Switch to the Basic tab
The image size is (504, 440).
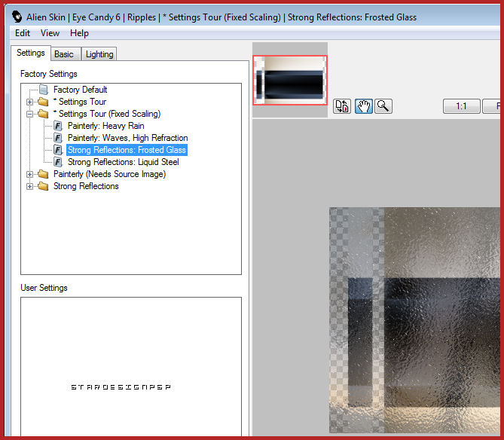pos(64,54)
